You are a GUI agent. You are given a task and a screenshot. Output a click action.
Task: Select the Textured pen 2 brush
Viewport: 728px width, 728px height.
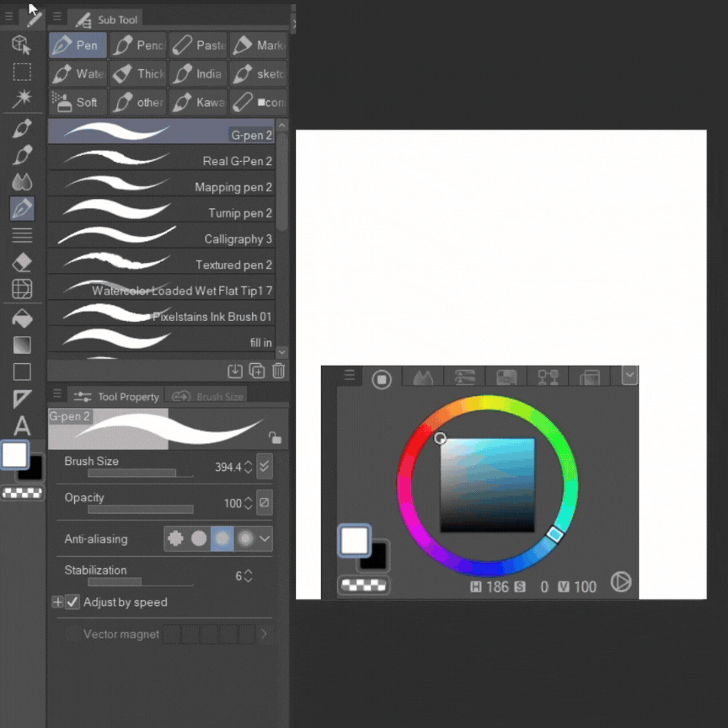pos(162,262)
